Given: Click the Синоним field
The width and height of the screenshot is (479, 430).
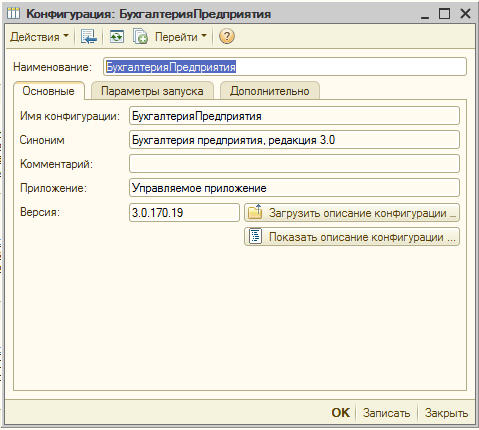Looking at the screenshot, I should tap(294, 140).
